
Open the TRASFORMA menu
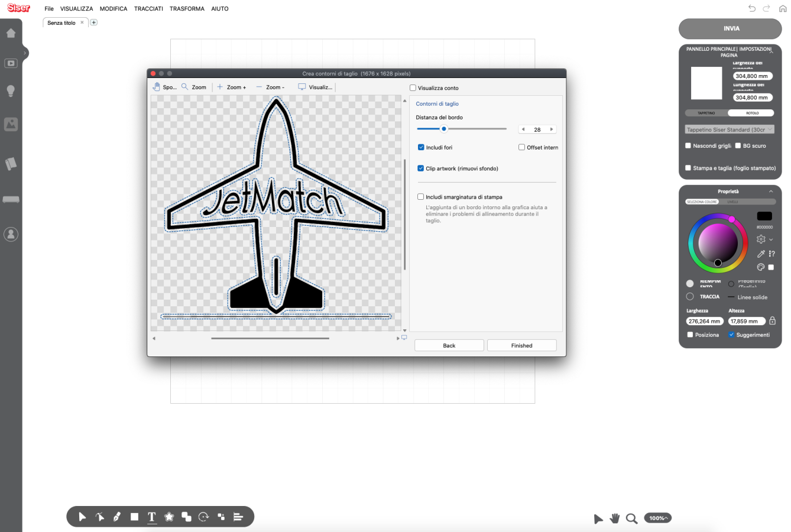tap(187, 9)
